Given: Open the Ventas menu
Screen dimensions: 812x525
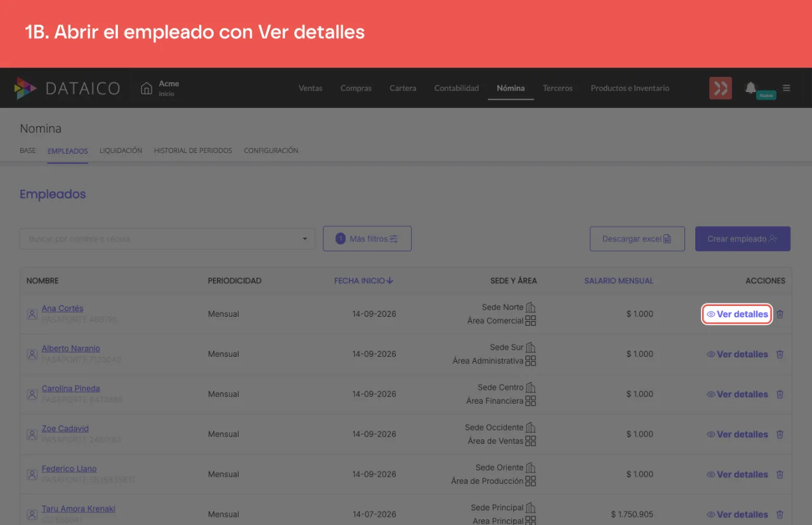Looking at the screenshot, I should coord(311,88).
